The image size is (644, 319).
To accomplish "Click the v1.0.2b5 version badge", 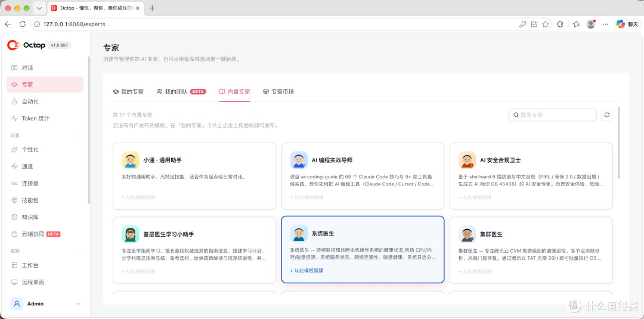I will [x=60, y=45].
